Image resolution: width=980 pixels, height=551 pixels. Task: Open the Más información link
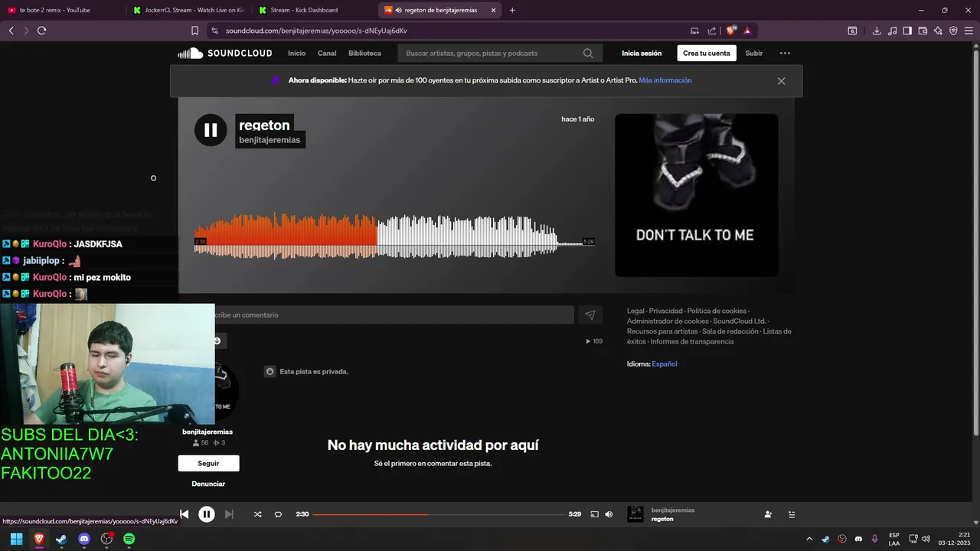tap(665, 80)
